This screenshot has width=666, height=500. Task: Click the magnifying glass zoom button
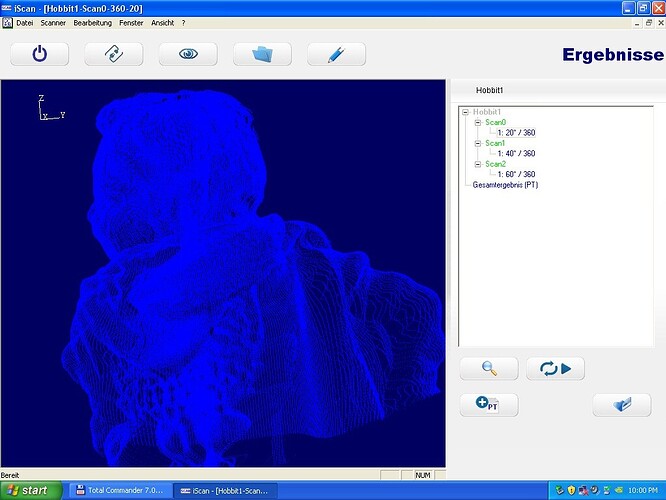coord(489,368)
